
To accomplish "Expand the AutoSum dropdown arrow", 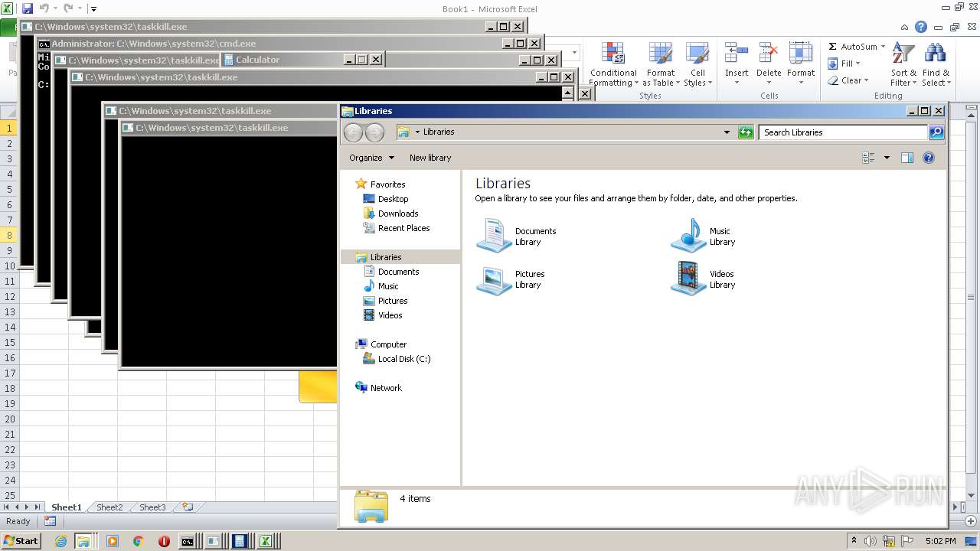I will [x=883, y=47].
